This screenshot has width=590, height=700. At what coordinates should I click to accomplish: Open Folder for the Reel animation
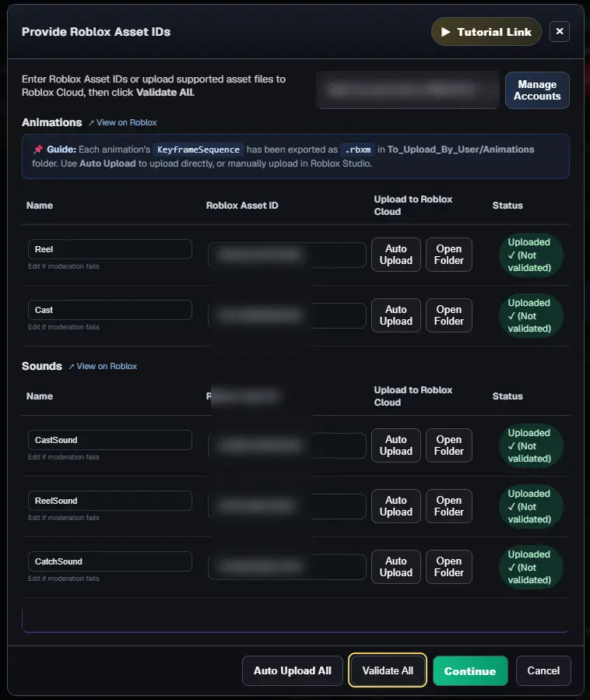pyautogui.click(x=449, y=255)
